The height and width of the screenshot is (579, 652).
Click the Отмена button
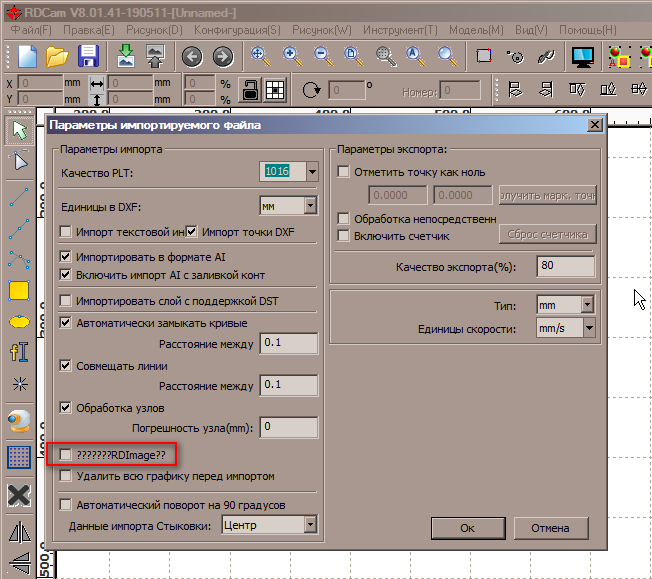[x=550, y=527]
